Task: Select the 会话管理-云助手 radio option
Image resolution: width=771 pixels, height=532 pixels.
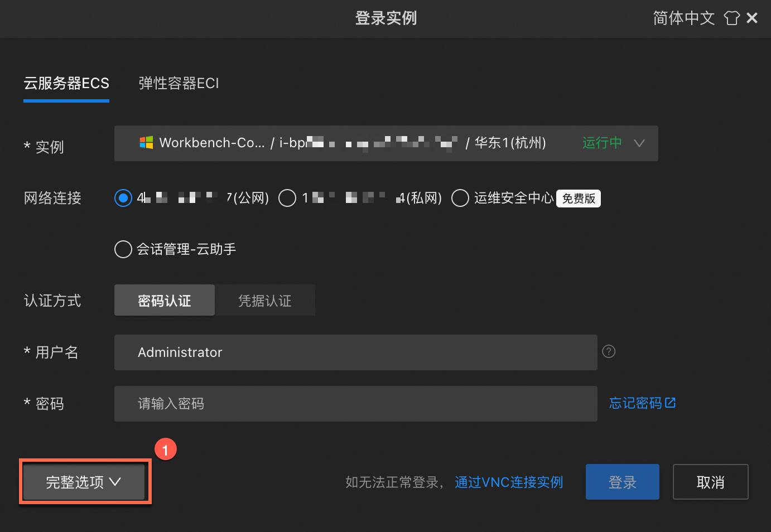Action: 123,249
